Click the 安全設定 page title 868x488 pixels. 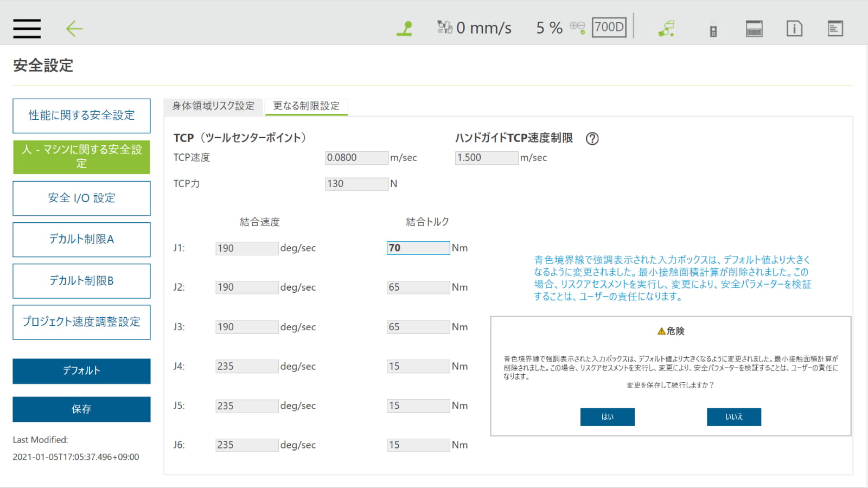pos(43,66)
